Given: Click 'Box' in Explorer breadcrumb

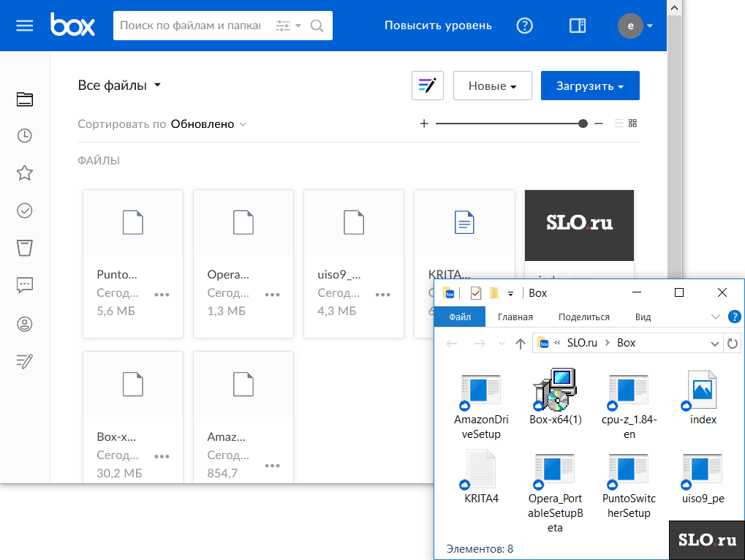Looking at the screenshot, I should (x=627, y=343).
